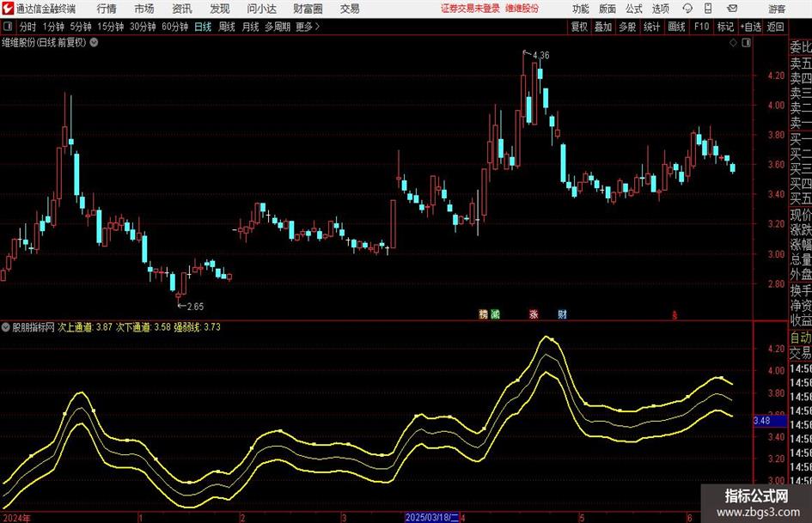The image size is (812, 523).
Task: Open the mobile phone icon
Action: (x=708, y=9)
